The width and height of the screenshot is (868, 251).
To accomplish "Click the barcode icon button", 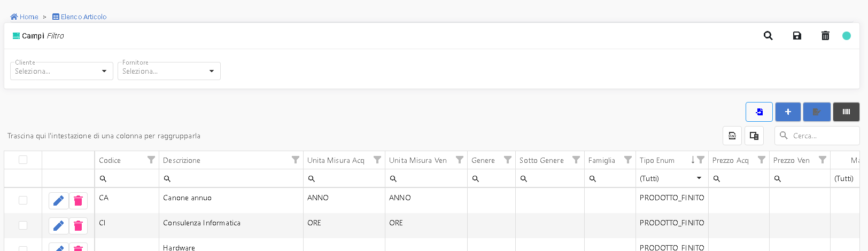I will [x=846, y=112].
